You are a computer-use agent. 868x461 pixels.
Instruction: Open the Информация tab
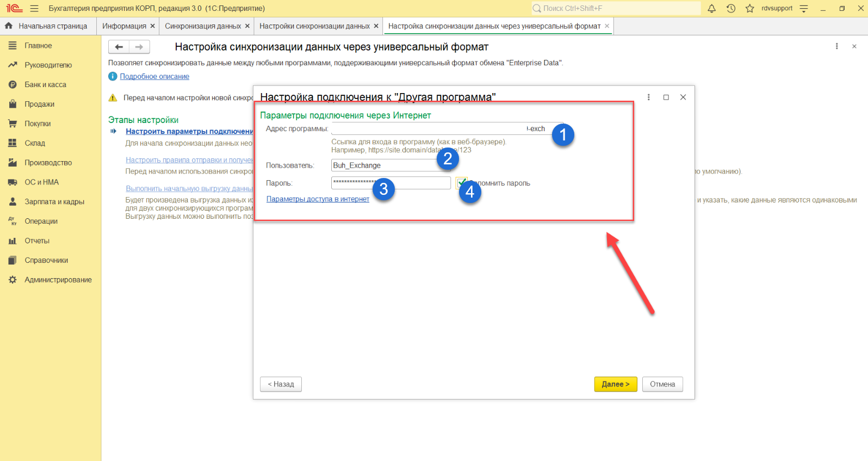click(124, 26)
